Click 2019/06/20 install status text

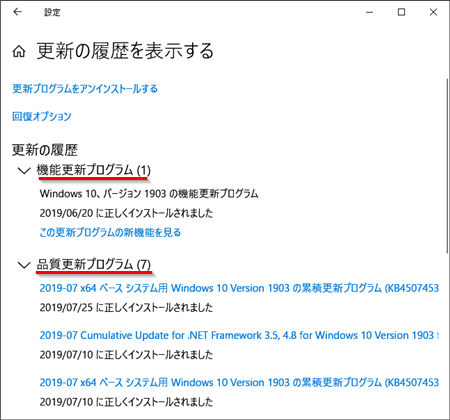[126, 213]
